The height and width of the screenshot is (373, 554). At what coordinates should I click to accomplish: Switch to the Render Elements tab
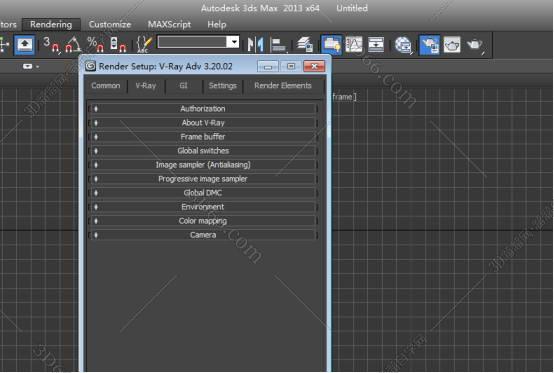(283, 85)
